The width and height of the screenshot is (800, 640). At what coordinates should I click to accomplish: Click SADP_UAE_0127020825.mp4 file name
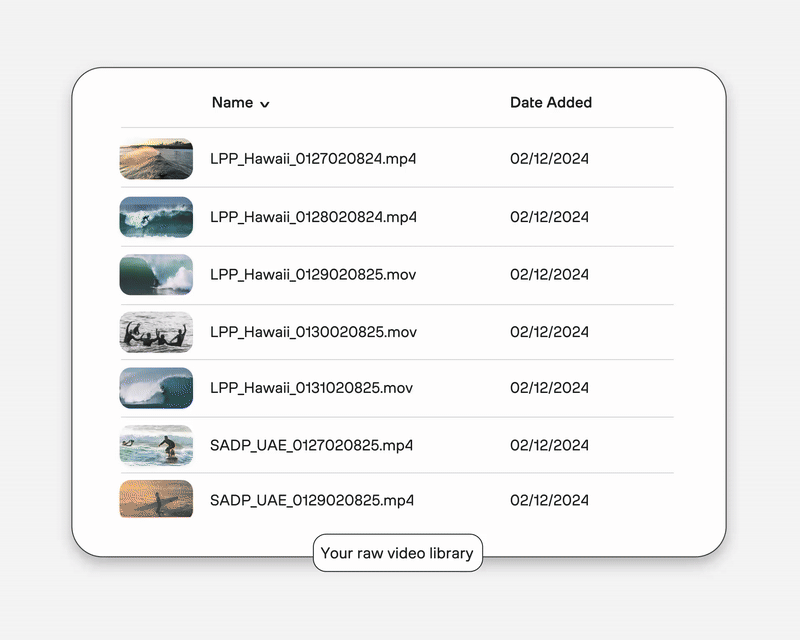[x=311, y=445]
